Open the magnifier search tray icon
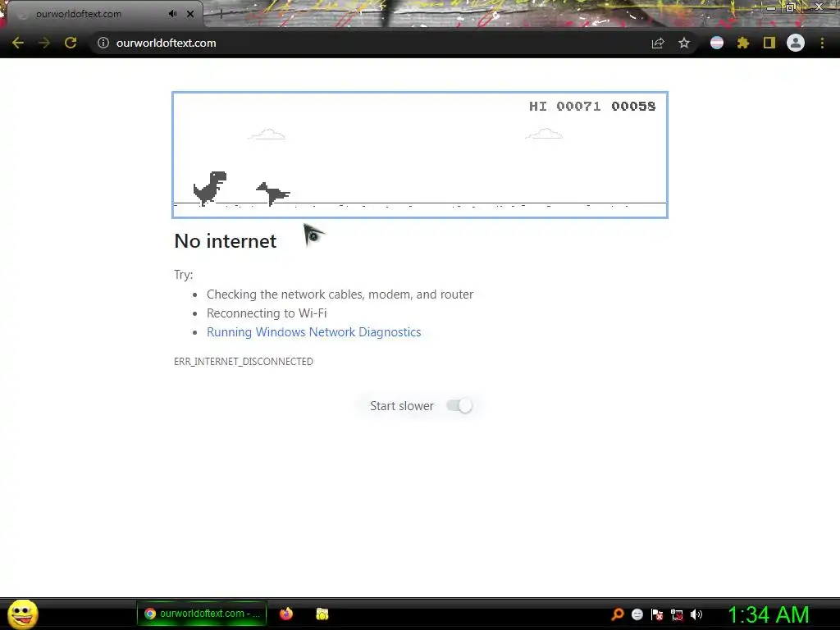 click(x=618, y=614)
